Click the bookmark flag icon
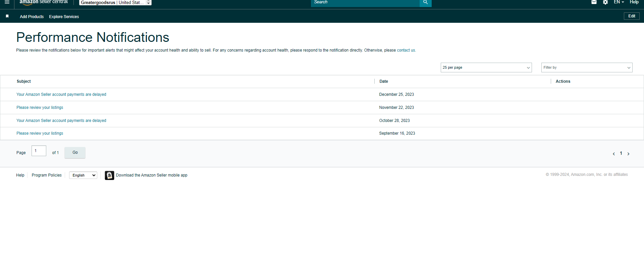The height and width of the screenshot is (266, 644). (x=7, y=16)
